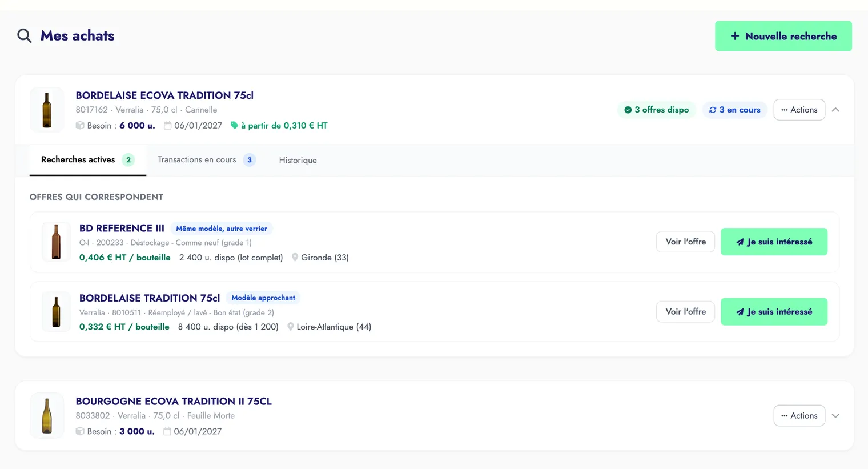Click the 3 offres dispo badge text
Viewport: 868px width, 469px height.
(x=662, y=110)
